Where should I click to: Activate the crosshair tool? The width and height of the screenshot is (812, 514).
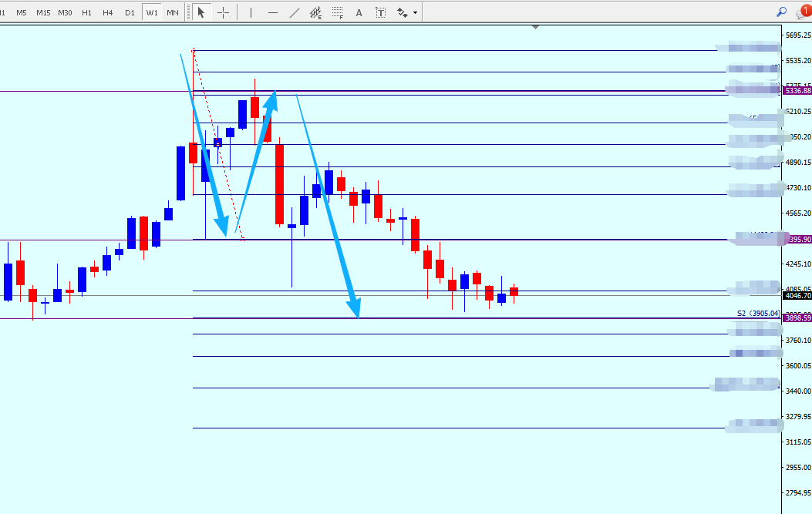pyautogui.click(x=223, y=12)
